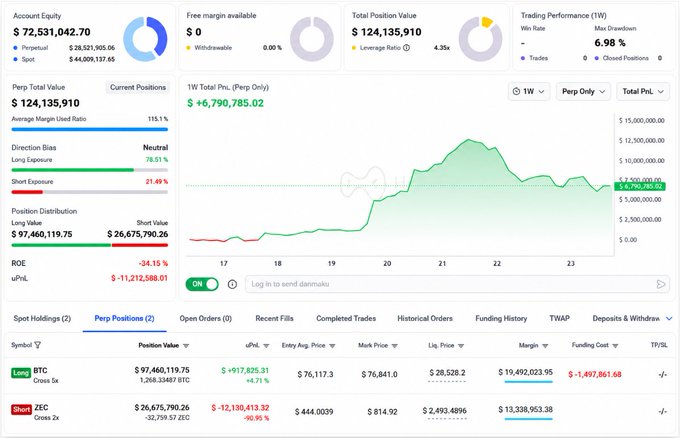This screenshot has width=680, height=438.
Task: Click the red Short badge for ZEC
Action: (x=21, y=409)
